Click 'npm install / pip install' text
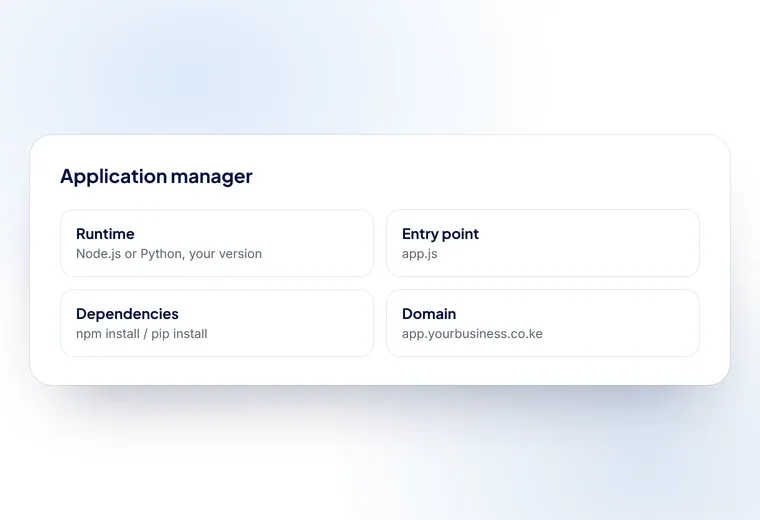This screenshot has width=760, height=520. (142, 334)
